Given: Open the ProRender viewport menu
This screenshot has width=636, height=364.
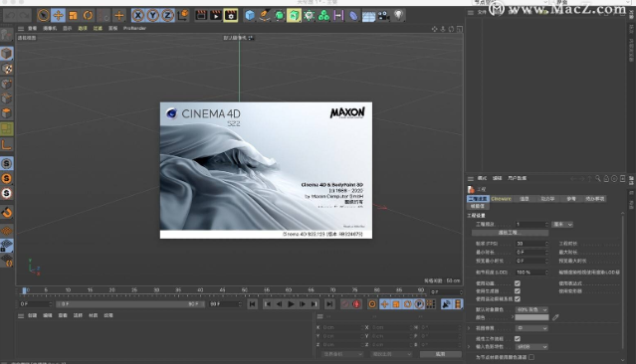Looking at the screenshot, I should 134,28.
